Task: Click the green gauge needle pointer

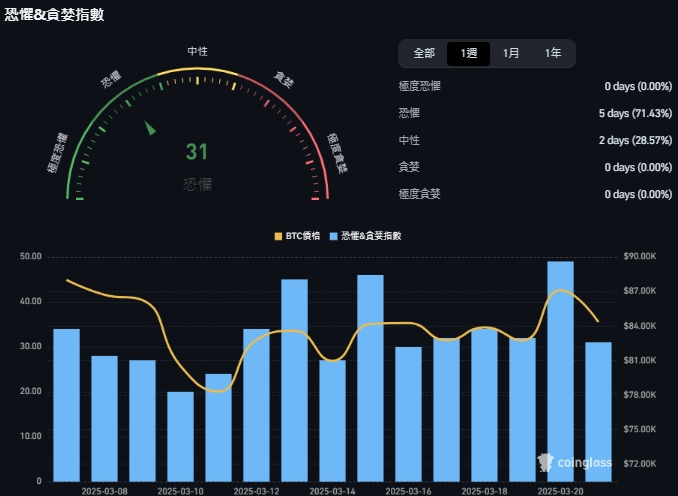Action: [x=151, y=128]
